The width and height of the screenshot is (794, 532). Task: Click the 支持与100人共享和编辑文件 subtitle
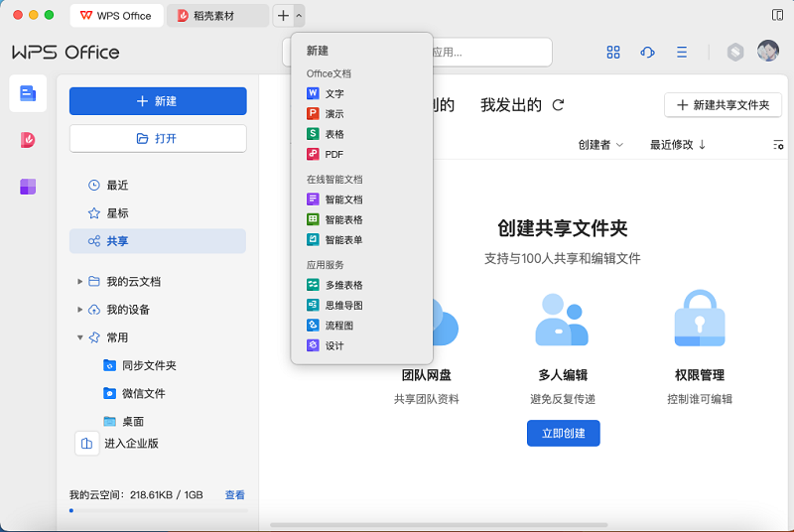pos(563,259)
